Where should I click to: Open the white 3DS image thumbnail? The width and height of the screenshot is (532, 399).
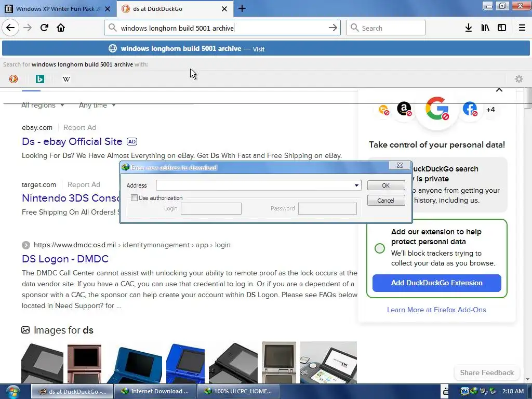click(x=328, y=363)
